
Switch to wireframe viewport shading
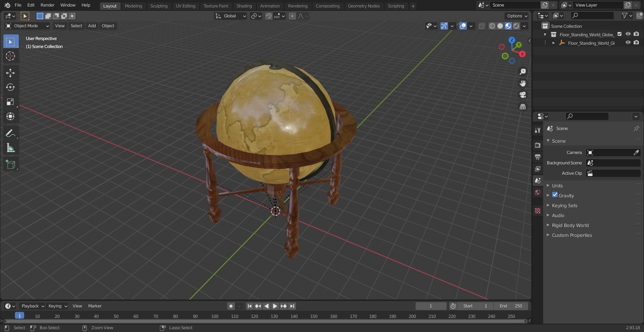click(492, 26)
